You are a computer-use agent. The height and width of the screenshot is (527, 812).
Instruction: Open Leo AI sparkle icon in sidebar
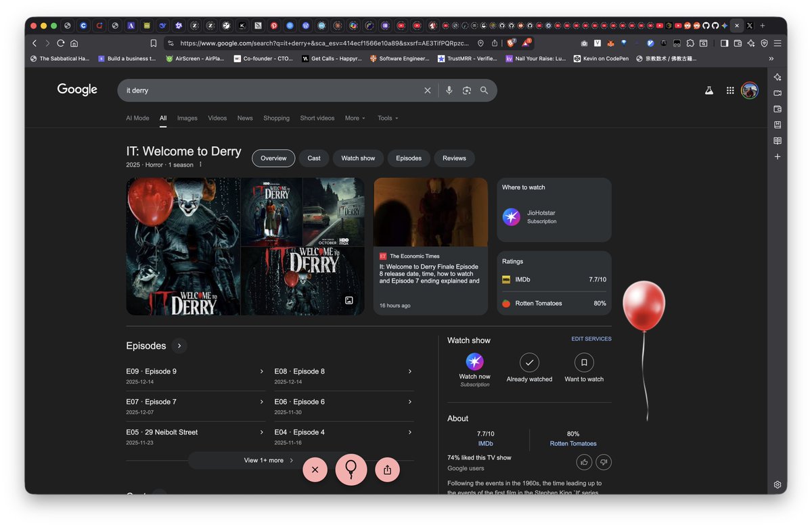click(777, 77)
